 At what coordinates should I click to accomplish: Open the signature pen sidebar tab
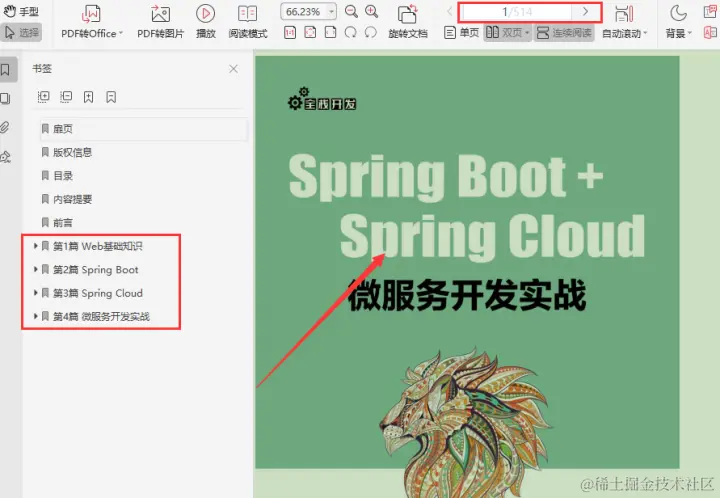tap(6, 157)
